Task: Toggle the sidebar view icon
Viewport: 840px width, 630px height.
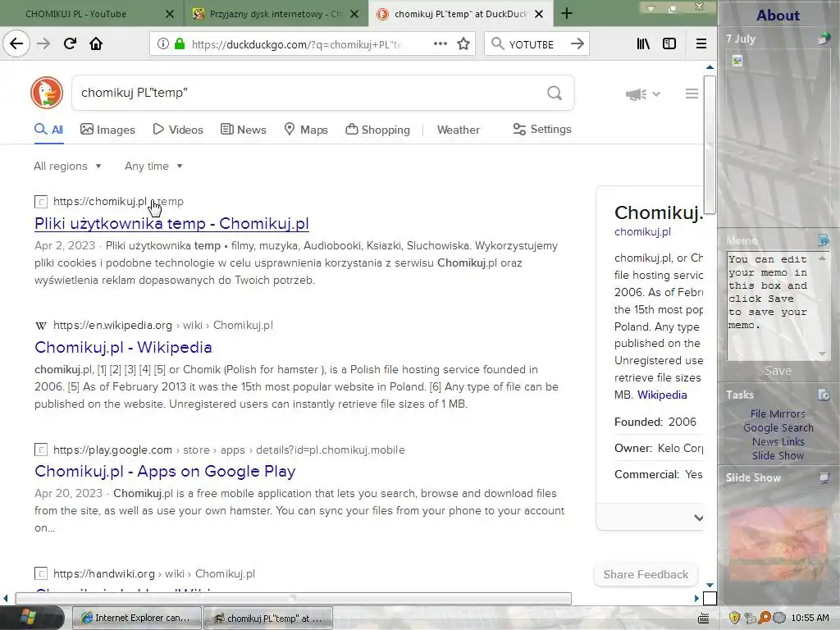Action: [x=669, y=44]
